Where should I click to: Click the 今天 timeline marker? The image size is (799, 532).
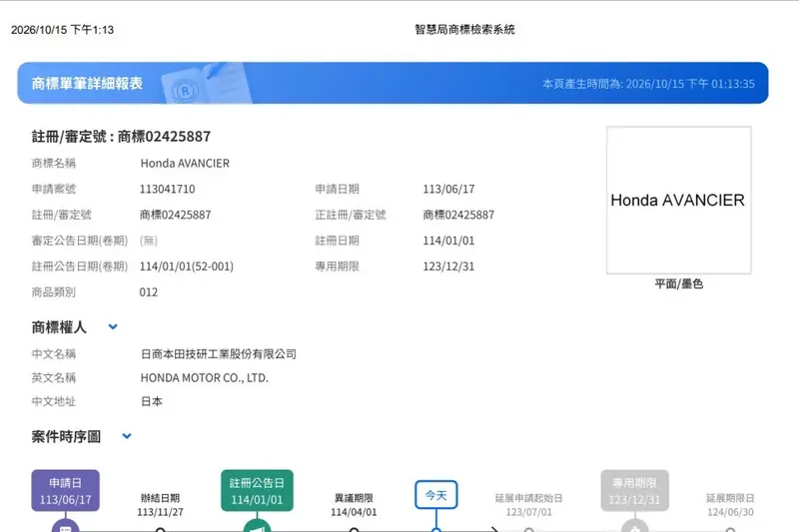[x=436, y=495]
